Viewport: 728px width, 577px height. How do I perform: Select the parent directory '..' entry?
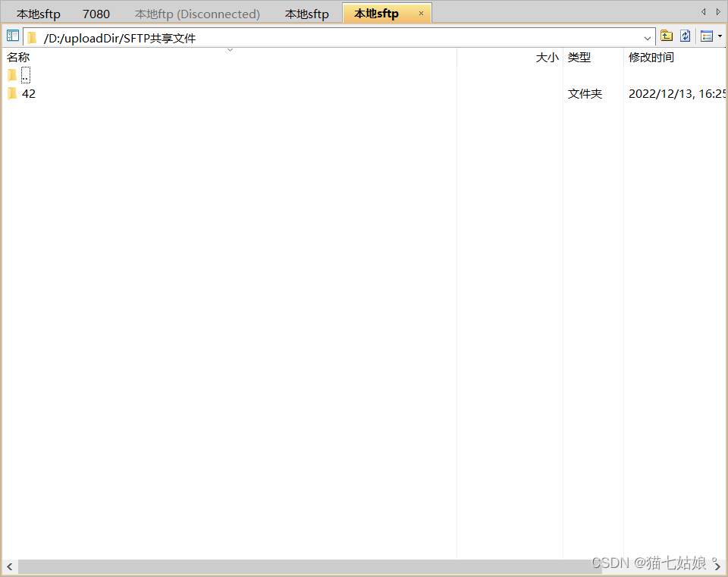pyautogui.click(x=26, y=75)
